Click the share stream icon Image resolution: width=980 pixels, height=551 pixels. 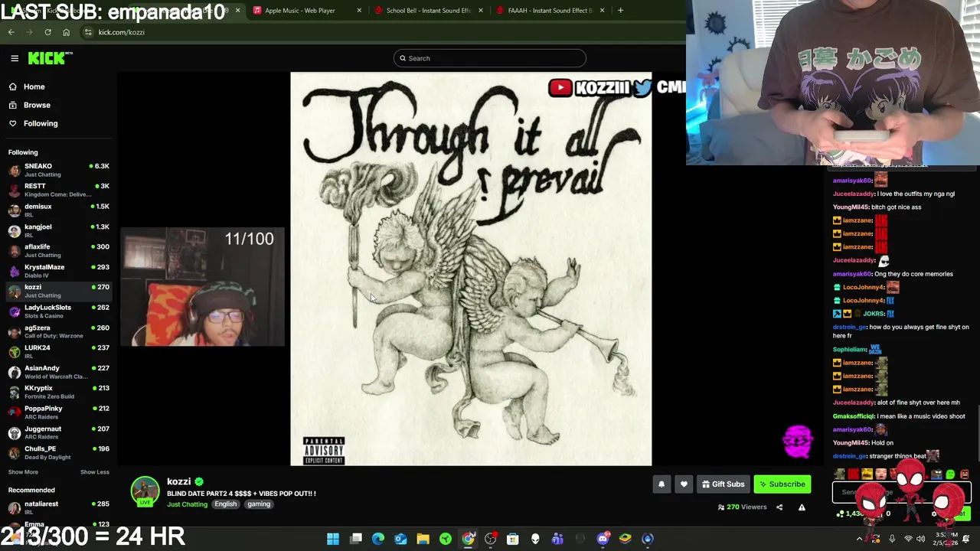tap(779, 507)
